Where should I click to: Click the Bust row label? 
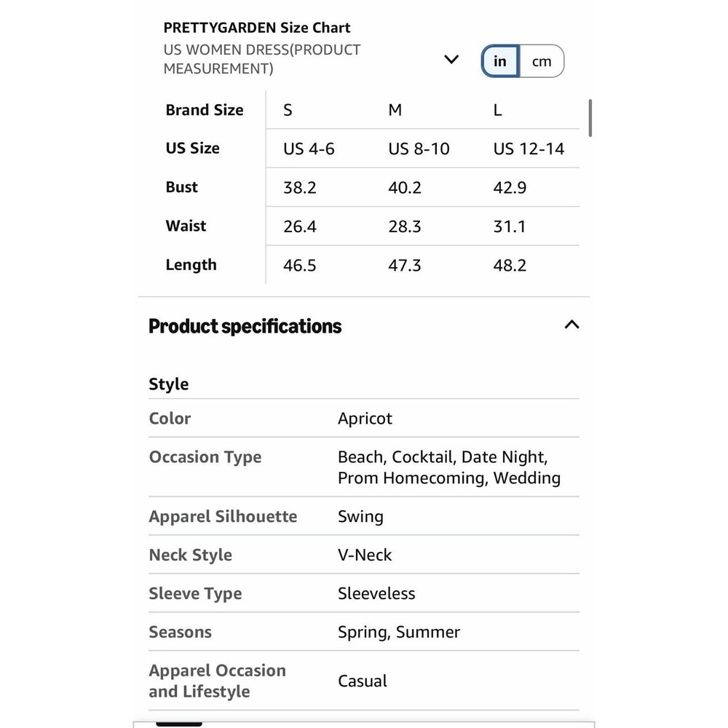[181, 187]
